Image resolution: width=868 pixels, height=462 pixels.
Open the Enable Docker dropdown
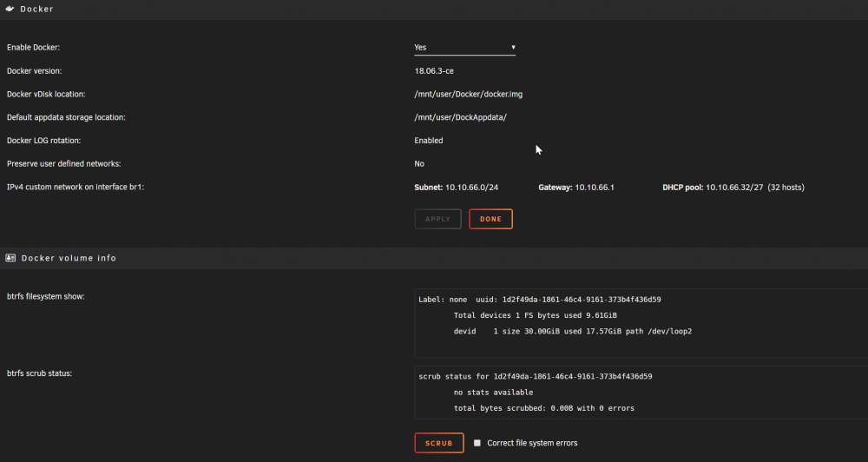coord(464,48)
